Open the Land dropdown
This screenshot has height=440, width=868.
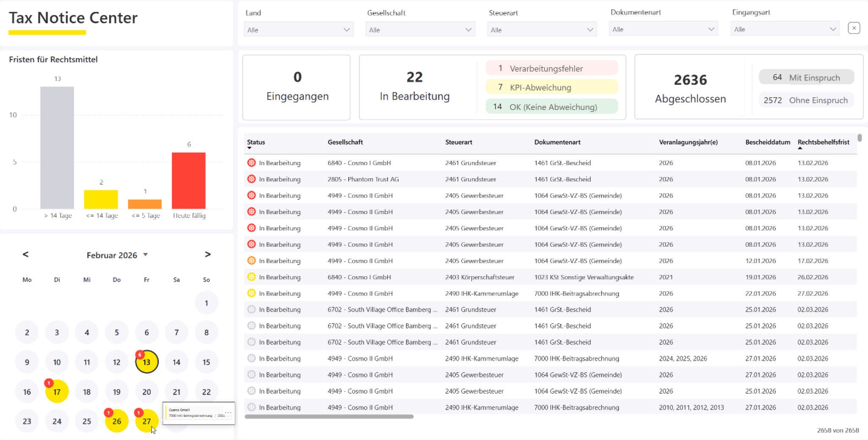[x=299, y=30]
